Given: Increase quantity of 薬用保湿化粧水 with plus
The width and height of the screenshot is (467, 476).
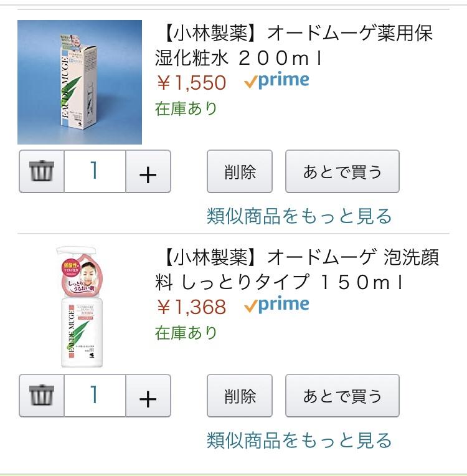Looking at the screenshot, I should pyautogui.click(x=148, y=171).
